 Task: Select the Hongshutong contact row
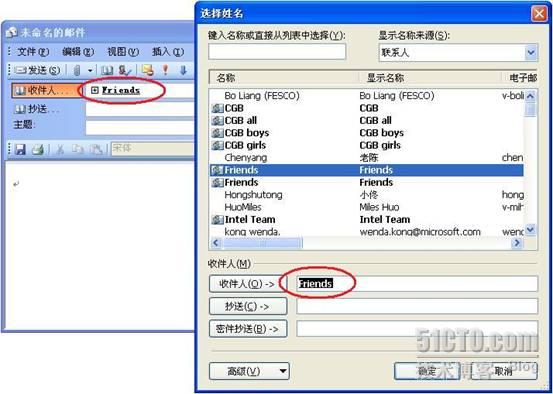(367, 195)
